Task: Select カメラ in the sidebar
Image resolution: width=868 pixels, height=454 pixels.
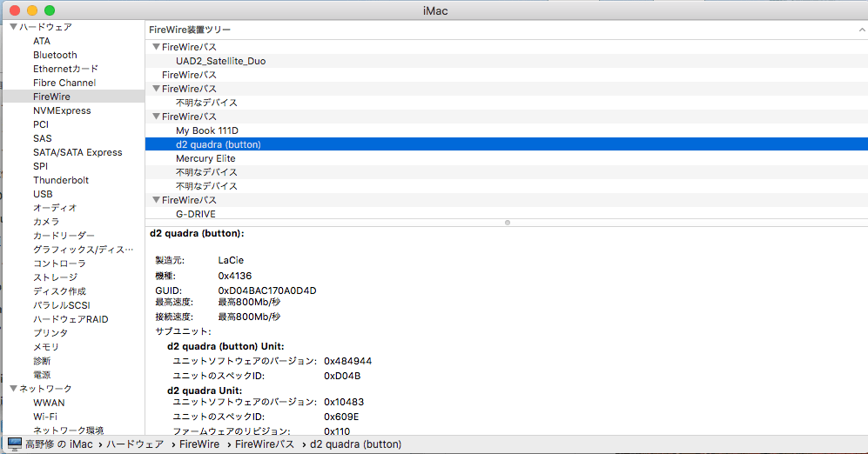Action: click(46, 222)
